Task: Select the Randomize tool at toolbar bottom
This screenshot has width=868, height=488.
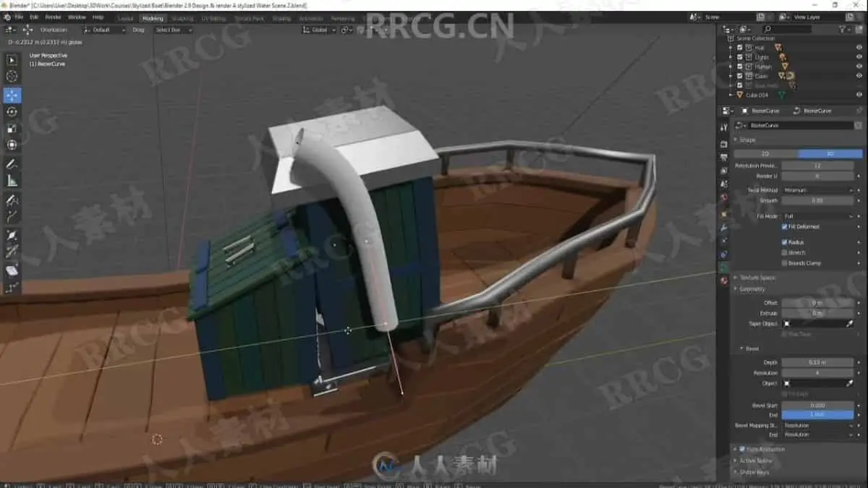Action: tap(12, 287)
